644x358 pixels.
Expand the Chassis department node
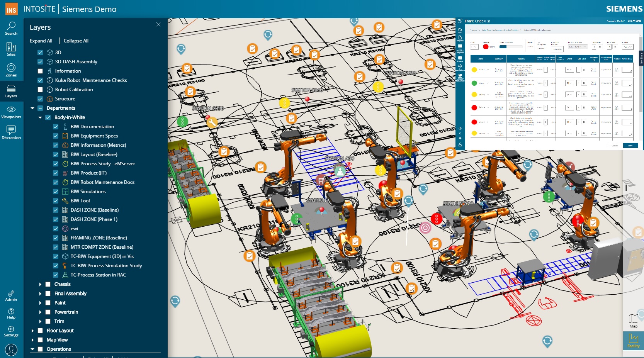pyautogui.click(x=40, y=284)
